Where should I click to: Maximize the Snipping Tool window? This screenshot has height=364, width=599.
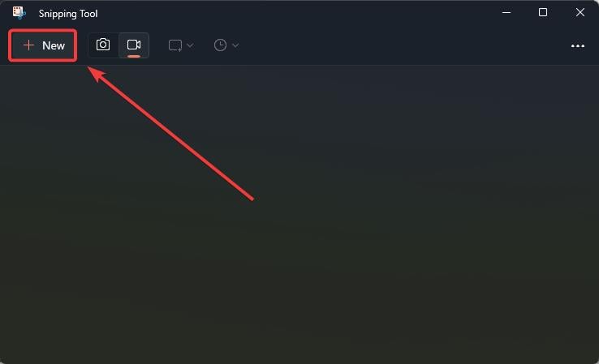(x=543, y=12)
